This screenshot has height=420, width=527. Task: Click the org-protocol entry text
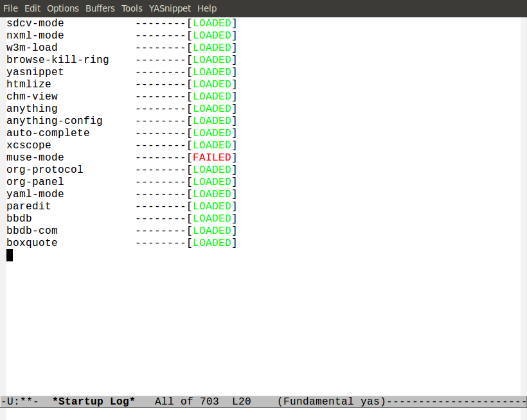[x=45, y=170]
